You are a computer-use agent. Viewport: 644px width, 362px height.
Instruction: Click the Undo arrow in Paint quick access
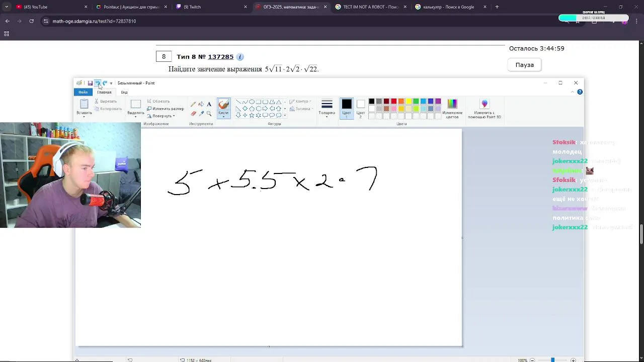coord(98,83)
